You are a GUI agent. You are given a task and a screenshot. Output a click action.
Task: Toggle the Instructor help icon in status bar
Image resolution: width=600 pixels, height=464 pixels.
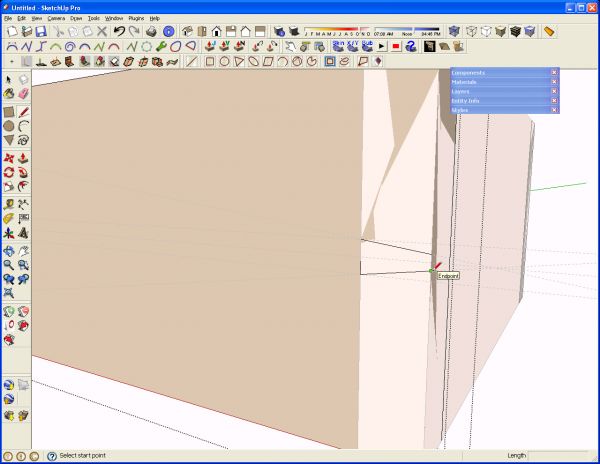coord(52,456)
